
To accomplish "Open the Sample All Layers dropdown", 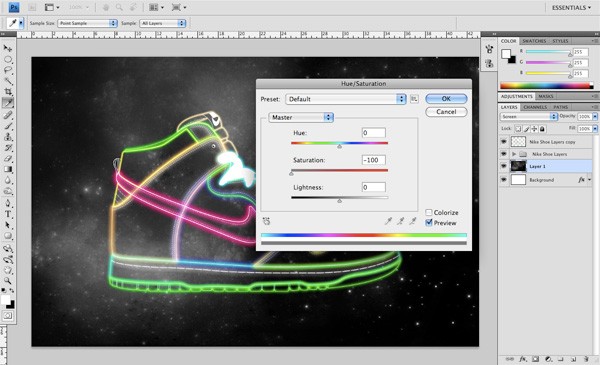I will [x=163, y=23].
